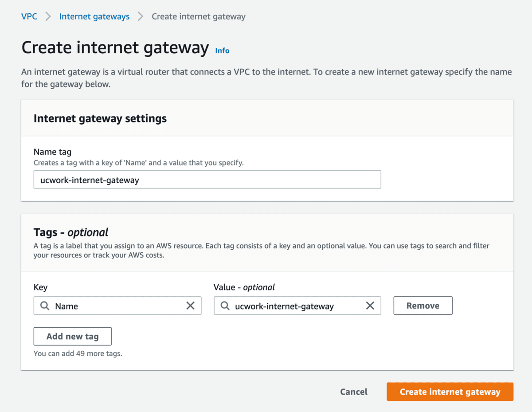
Task: Navigate to the VPC breadcrumb link
Action: 29,17
